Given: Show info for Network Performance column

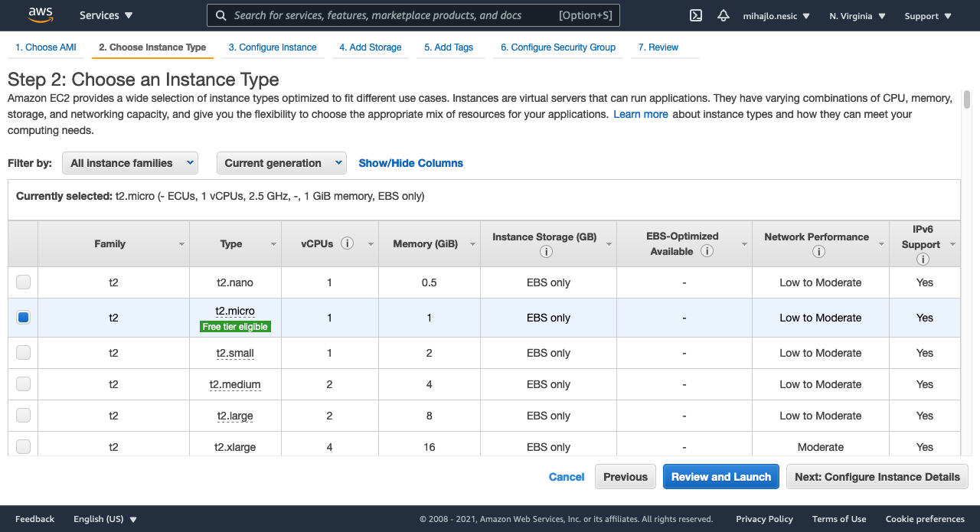Looking at the screenshot, I should 818,252.
